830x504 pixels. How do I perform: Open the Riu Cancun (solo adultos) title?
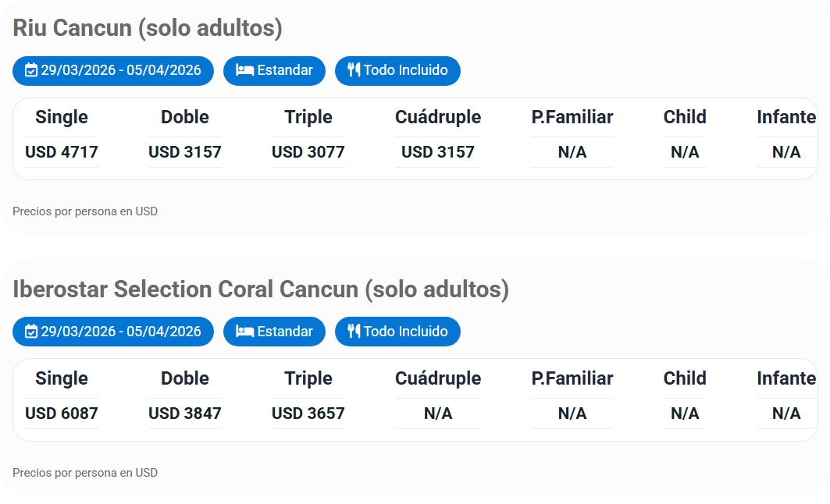[148, 28]
